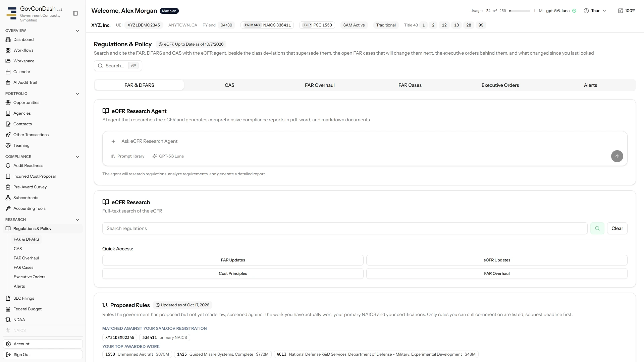Collapse the PORTFOLIO section chevron
Screen dimensions: 644x362
coord(77,94)
